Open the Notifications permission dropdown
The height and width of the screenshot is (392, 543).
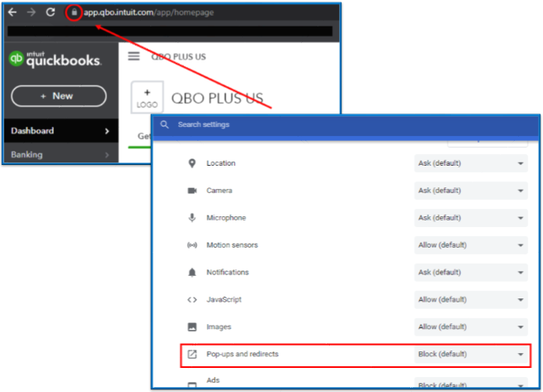pyautogui.click(x=471, y=272)
